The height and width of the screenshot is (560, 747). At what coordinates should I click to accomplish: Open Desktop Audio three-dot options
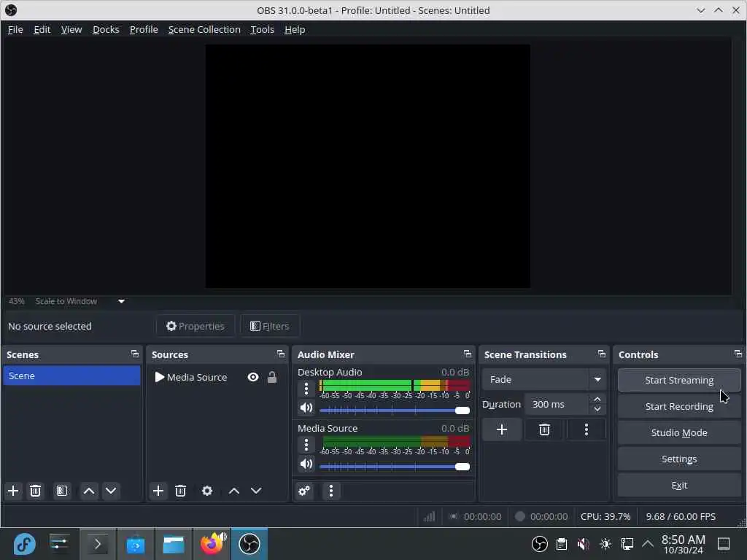(306, 389)
